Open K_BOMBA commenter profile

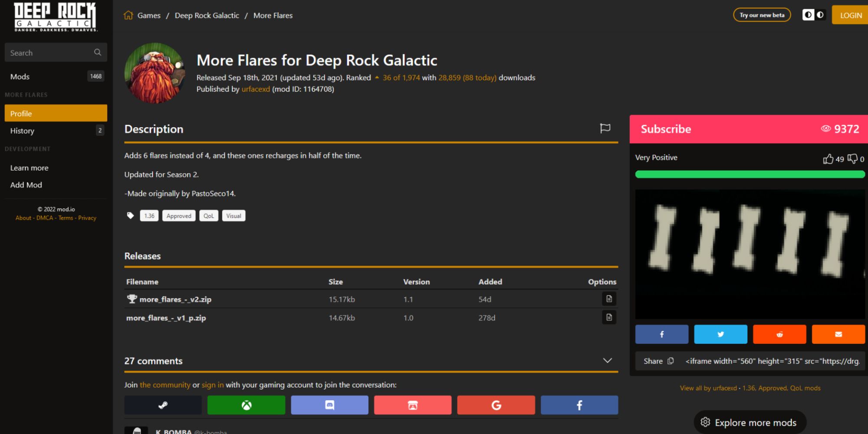174,432
